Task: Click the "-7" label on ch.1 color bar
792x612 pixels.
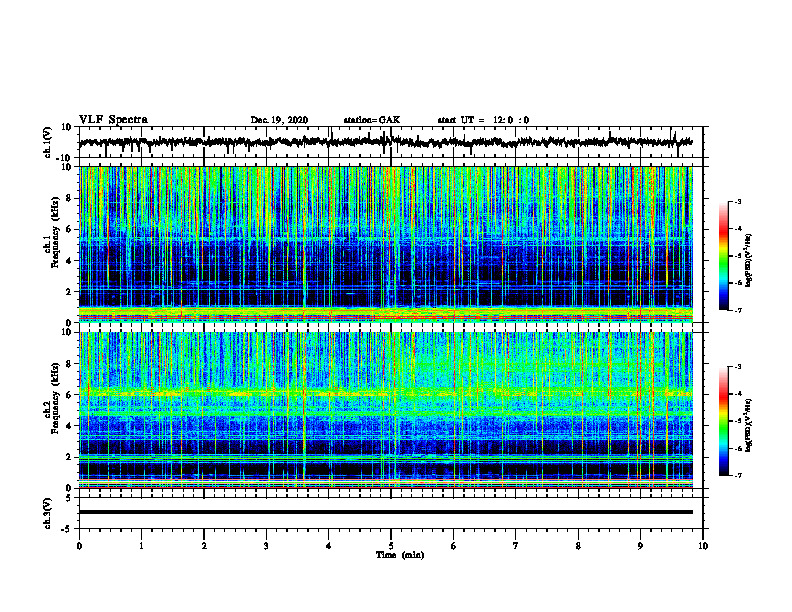Action: click(737, 310)
